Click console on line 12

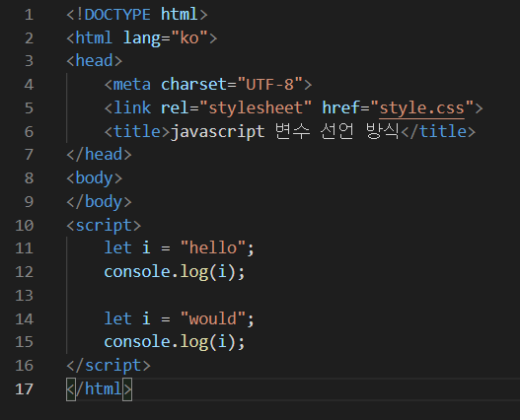click(137, 272)
